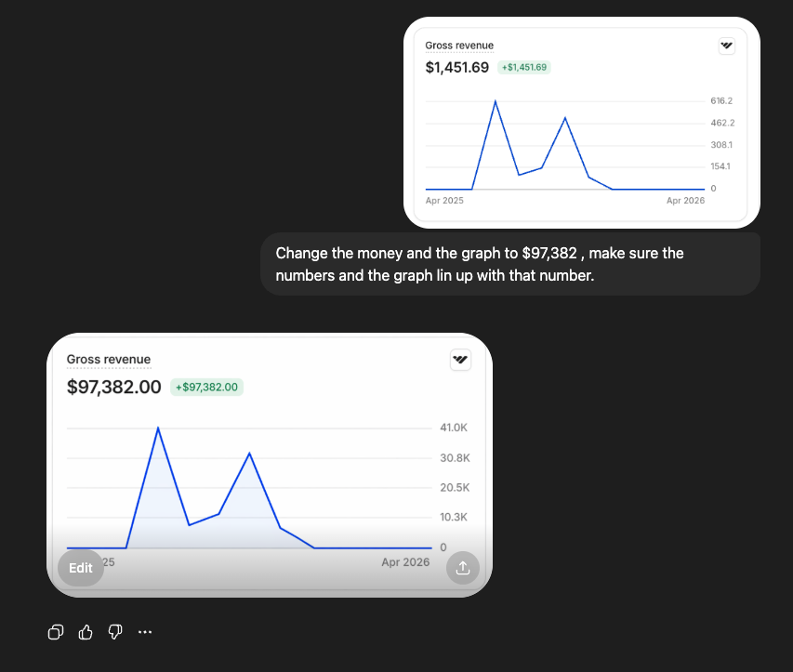
Task: Click the logo icon in generated revenue card
Action: pos(460,360)
